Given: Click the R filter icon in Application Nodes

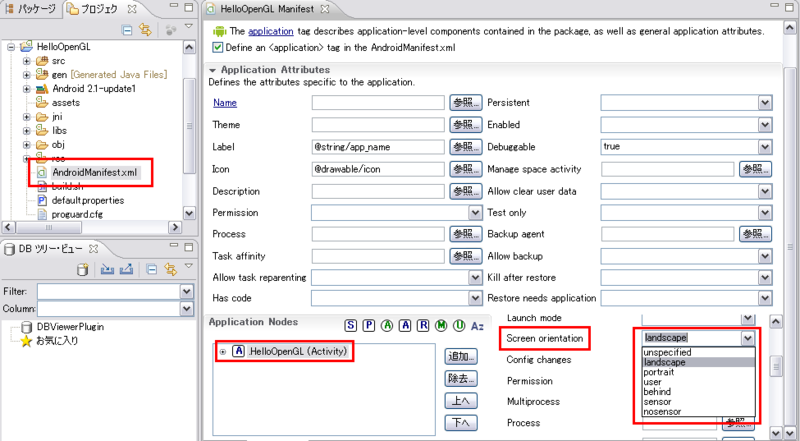Looking at the screenshot, I should (x=423, y=326).
